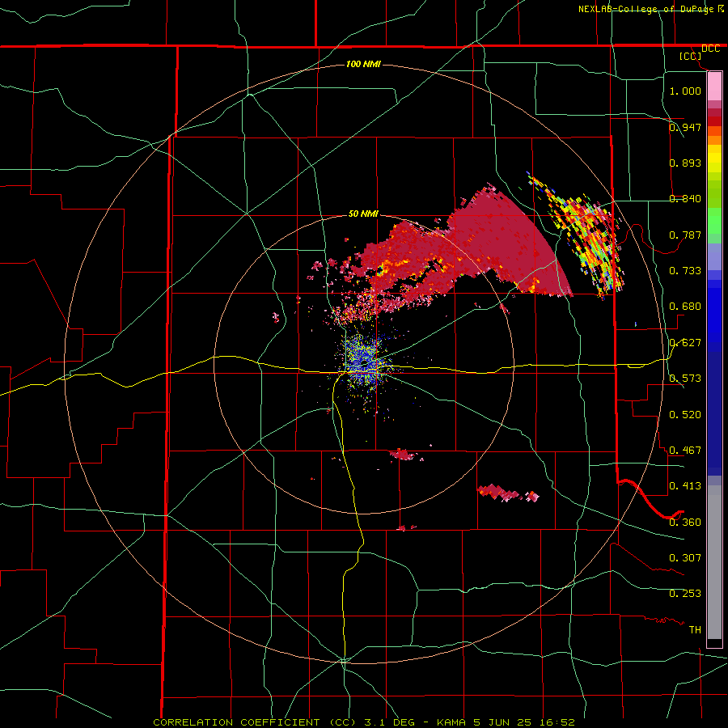Click the 100 NMI range ring label
728x728 pixels.
tap(363, 64)
